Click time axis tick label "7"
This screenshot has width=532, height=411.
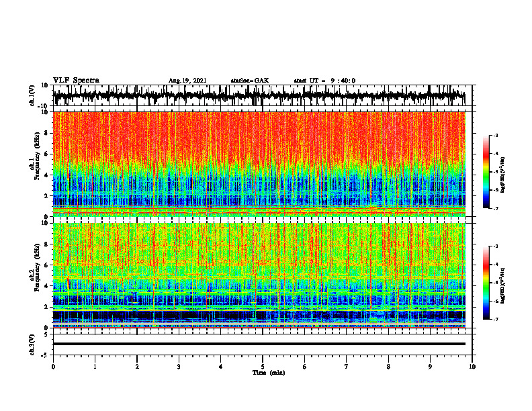tap(347, 367)
